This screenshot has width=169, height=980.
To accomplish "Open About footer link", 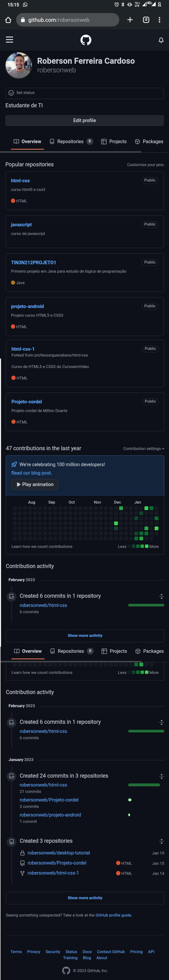I will [x=101, y=958].
